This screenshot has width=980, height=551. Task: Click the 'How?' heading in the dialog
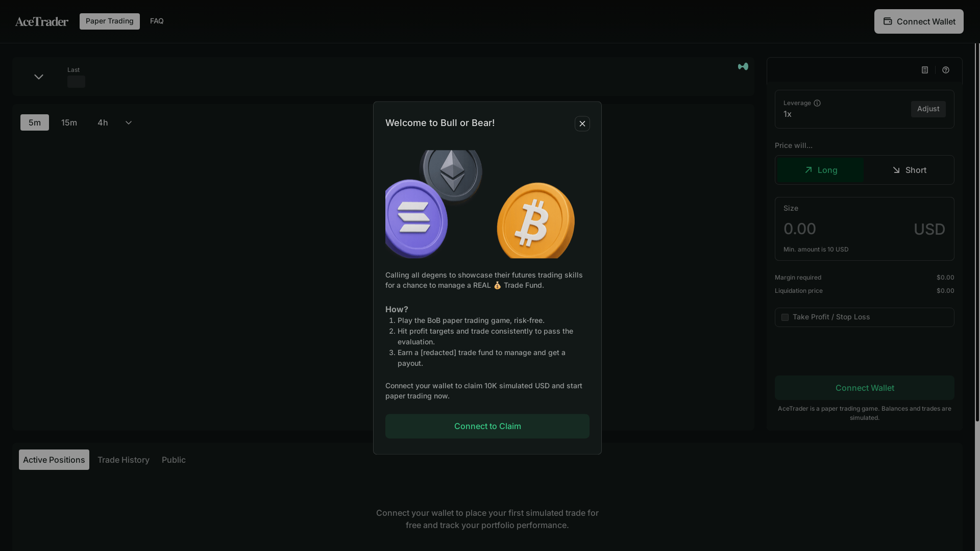pos(397,309)
